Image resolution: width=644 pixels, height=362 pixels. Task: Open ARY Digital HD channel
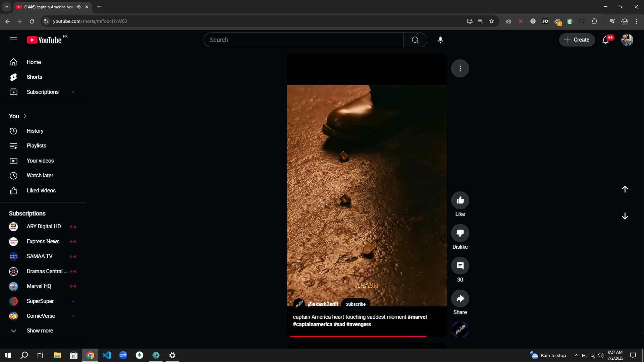43,227
